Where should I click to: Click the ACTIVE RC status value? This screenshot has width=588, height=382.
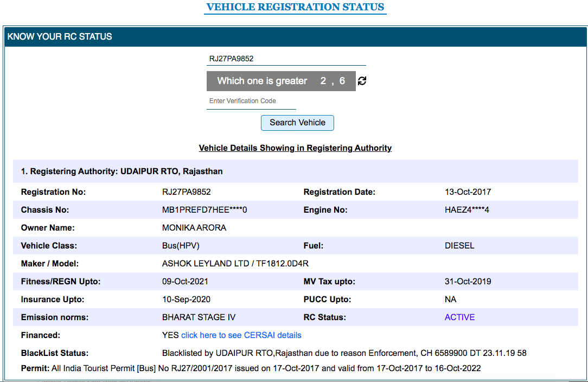click(x=459, y=317)
